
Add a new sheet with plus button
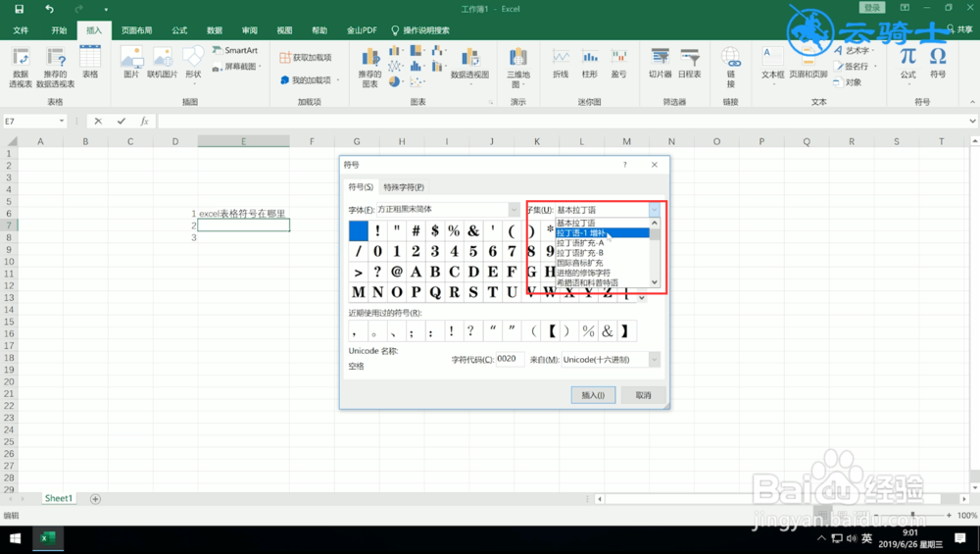pyautogui.click(x=95, y=499)
